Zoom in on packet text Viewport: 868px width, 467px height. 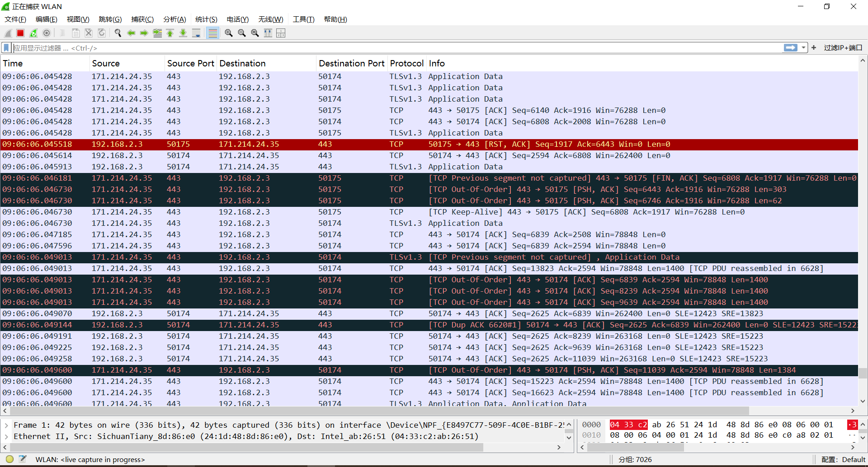229,33
